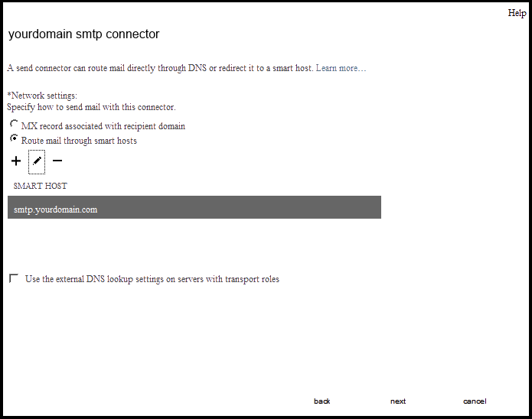
Task: Enable external DNS lookup settings checkbox
Action: click(x=14, y=278)
